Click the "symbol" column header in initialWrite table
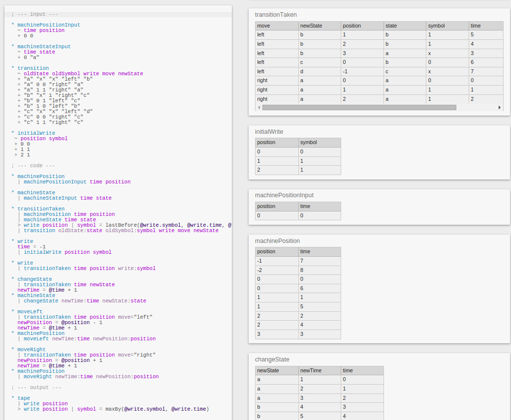 319,143
